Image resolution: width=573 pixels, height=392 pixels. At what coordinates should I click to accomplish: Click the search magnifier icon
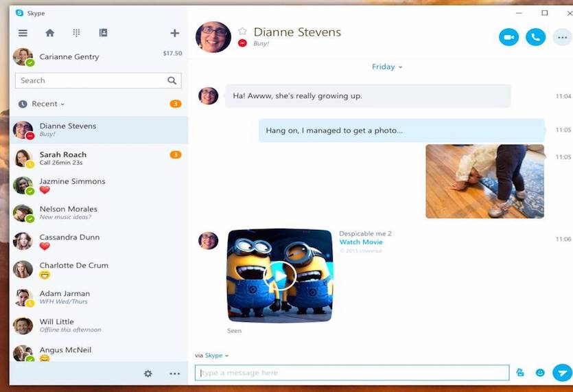click(172, 80)
